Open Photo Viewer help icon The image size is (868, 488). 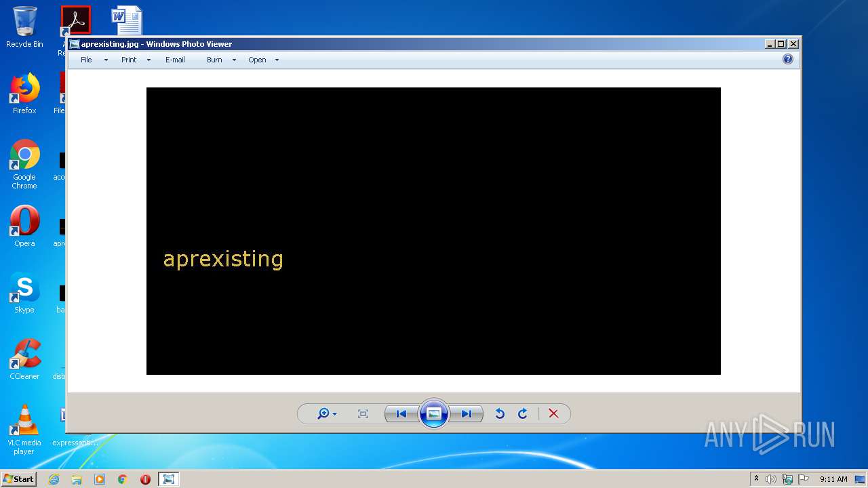[x=787, y=59]
